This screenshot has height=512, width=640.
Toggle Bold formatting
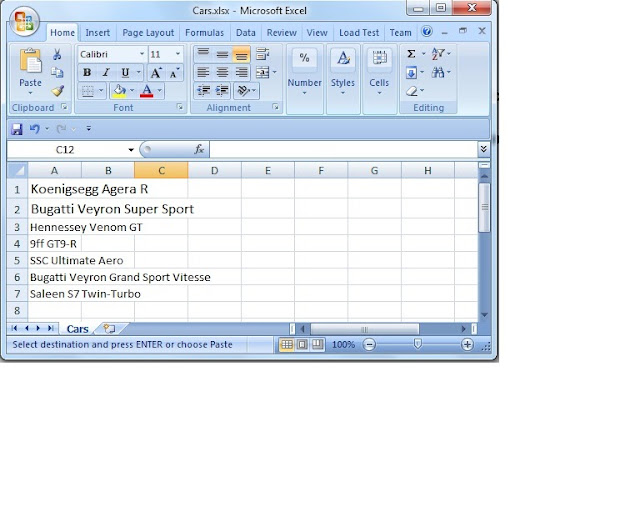(87, 73)
